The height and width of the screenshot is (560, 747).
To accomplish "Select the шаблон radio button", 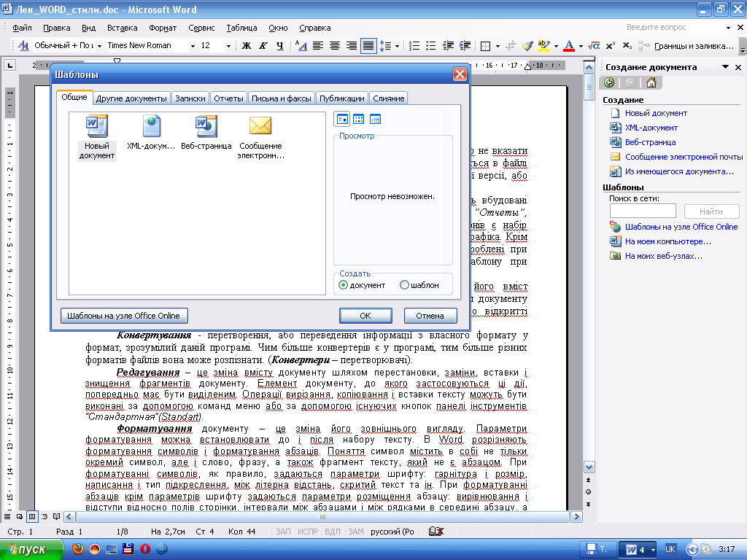I will (x=404, y=285).
